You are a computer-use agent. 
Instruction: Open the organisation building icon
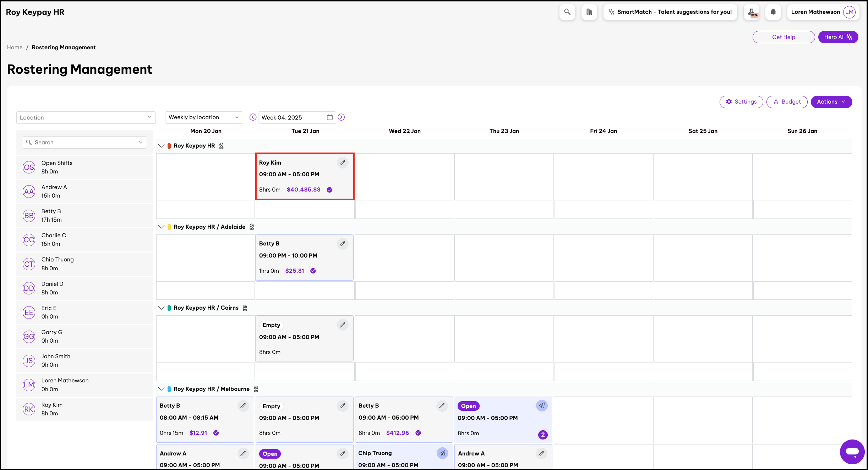coord(589,12)
